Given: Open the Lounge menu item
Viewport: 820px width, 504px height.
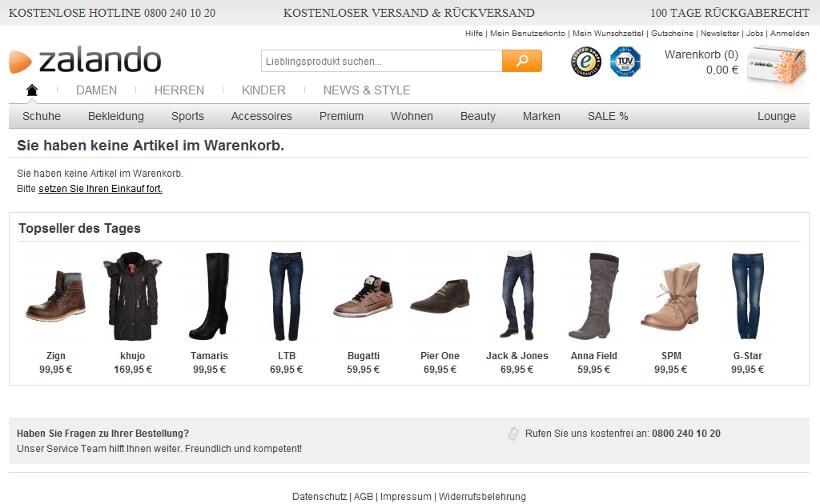Looking at the screenshot, I should pos(776,116).
